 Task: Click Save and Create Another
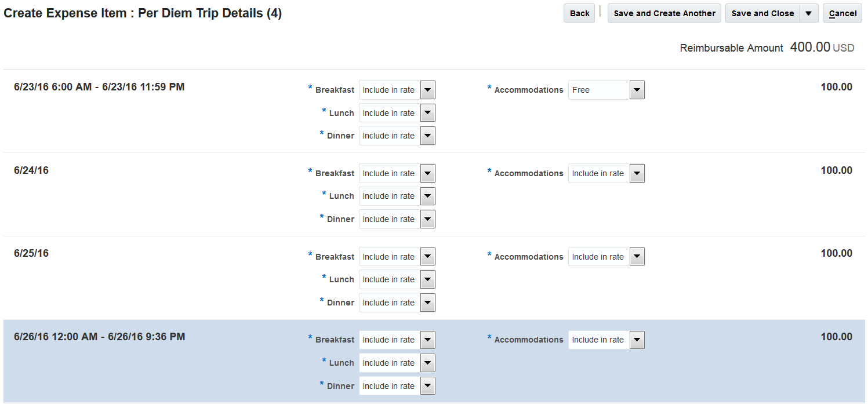click(x=664, y=13)
